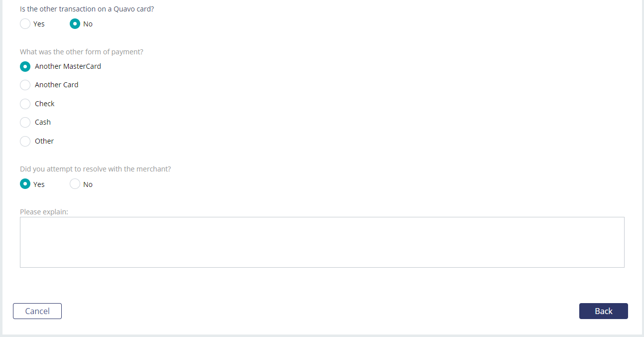Click the 'Other' option label
The height and width of the screenshot is (337, 644).
coord(44,141)
